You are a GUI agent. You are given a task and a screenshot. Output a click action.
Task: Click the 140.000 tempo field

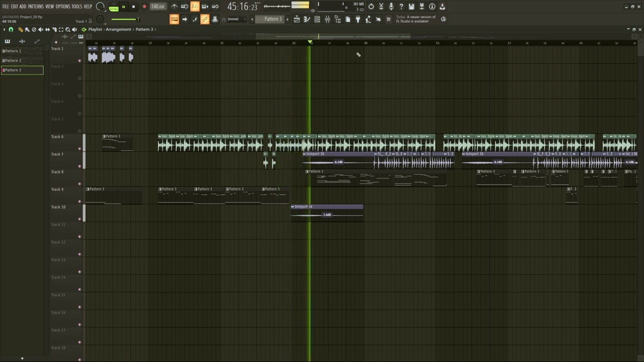[158, 7]
